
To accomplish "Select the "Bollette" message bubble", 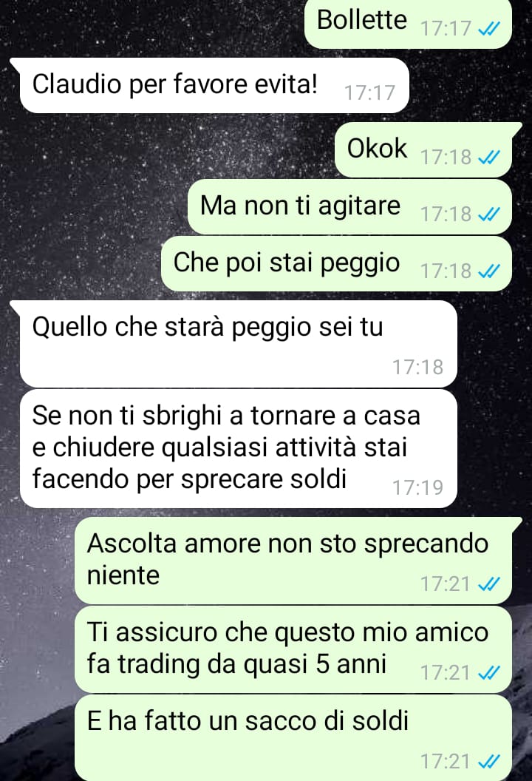I will click(x=408, y=23).
